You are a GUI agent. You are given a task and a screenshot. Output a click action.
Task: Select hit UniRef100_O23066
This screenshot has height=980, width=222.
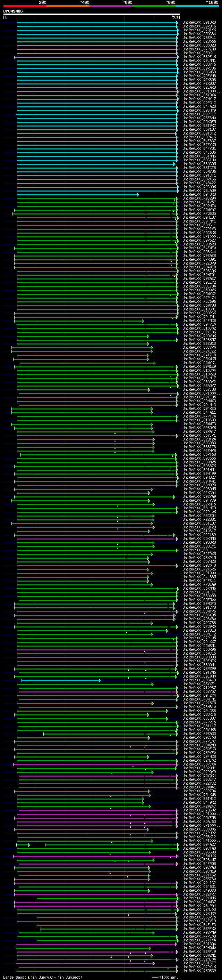click(x=199, y=41)
